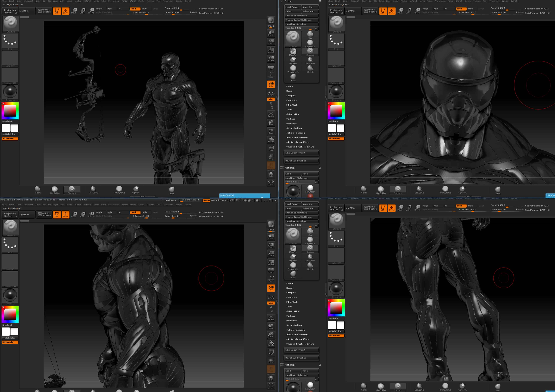The width and height of the screenshot is (555, 392).
Task: Open Render menu in bottom-left window
Action: click(125, 205)
